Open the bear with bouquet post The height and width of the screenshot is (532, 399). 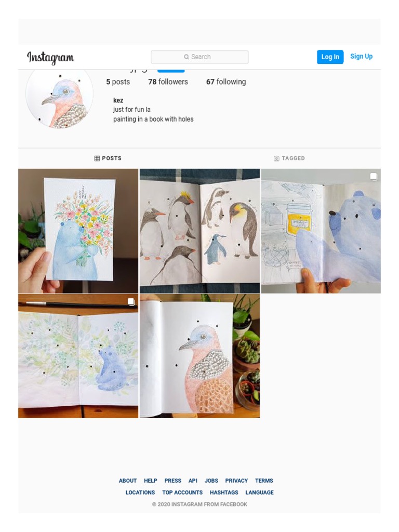[x=78, y=231]
